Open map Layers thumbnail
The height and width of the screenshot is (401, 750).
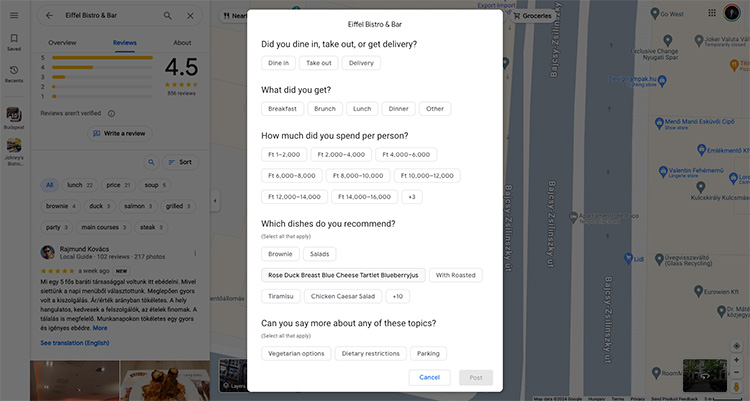pos(233,376)
